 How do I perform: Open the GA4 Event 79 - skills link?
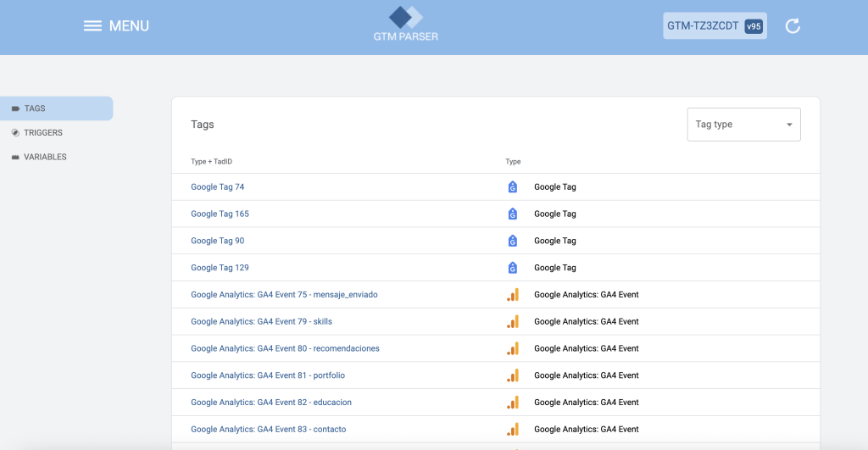pos(261,321)
